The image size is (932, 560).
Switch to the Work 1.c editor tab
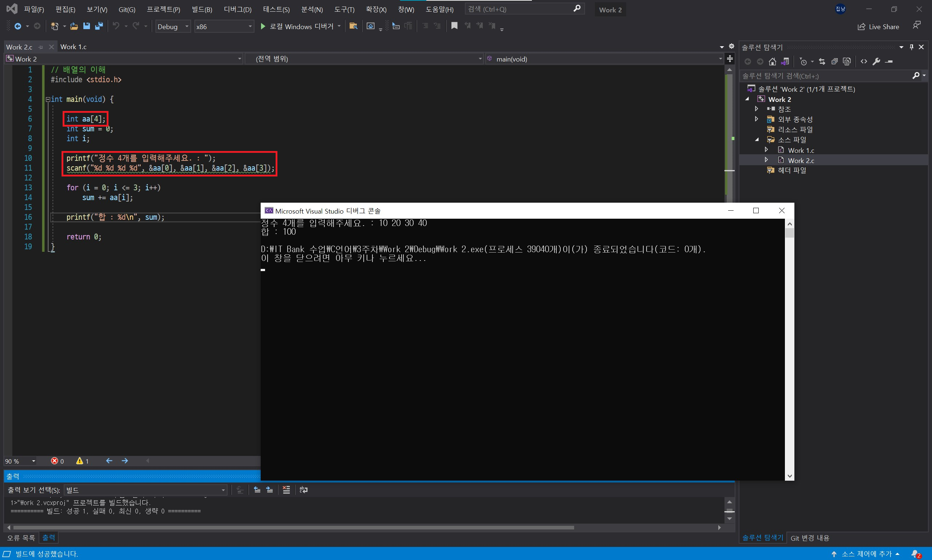74,47
